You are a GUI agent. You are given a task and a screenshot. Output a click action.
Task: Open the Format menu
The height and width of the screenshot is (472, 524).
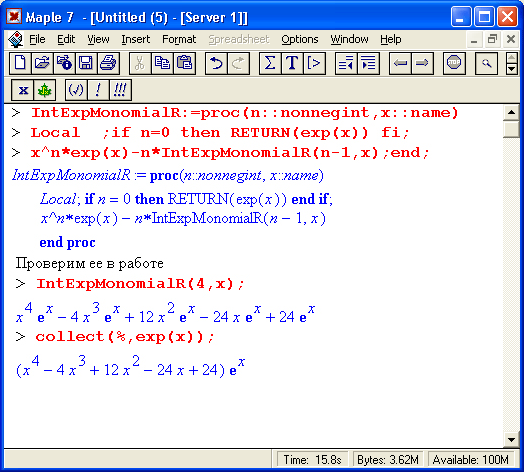[x=179, y=39]
